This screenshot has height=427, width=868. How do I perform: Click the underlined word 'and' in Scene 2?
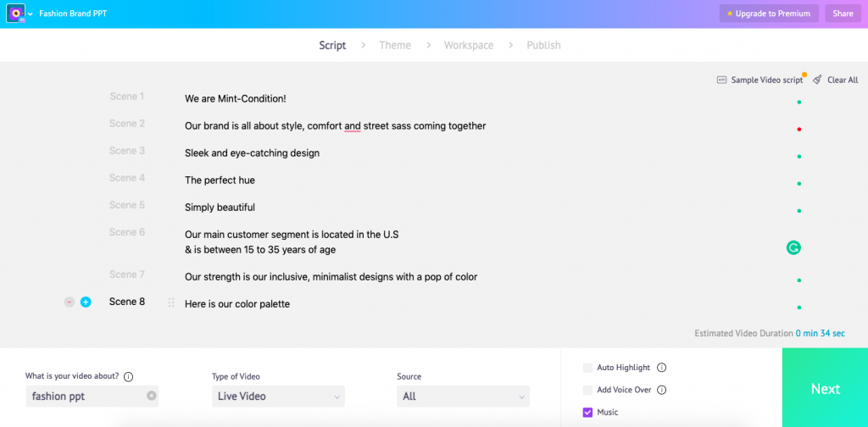[352, 126]
